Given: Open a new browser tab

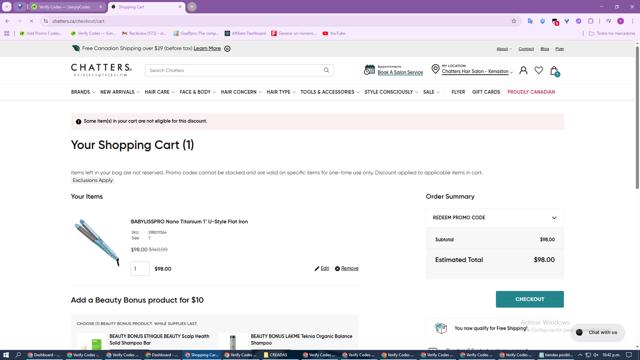Looking at the screenshot, I should pyautogui.click(x=192, y=7).
